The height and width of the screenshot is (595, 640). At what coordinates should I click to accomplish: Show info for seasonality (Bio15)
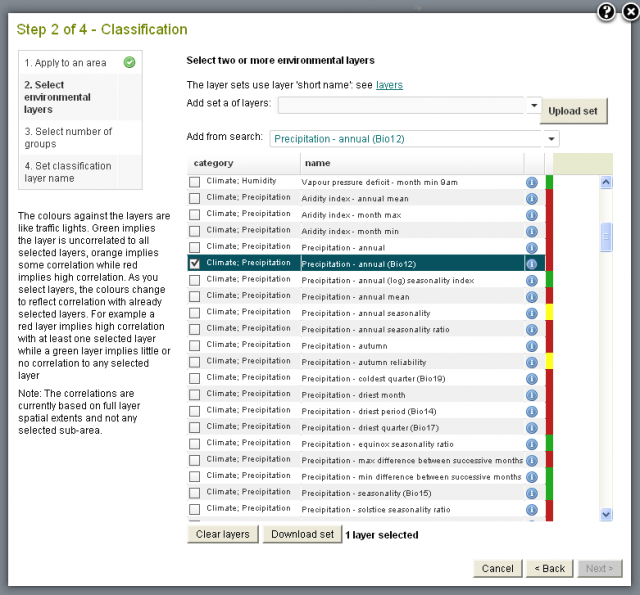click(531, 493)
